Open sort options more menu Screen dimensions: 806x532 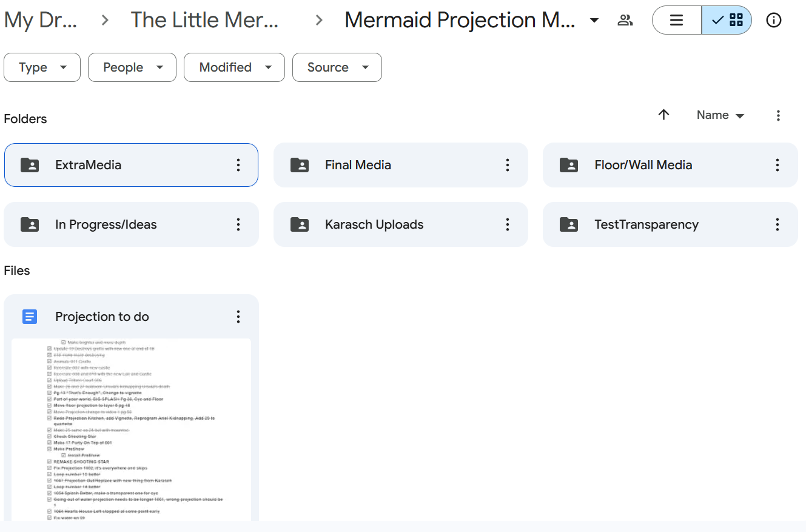point(779,115)
